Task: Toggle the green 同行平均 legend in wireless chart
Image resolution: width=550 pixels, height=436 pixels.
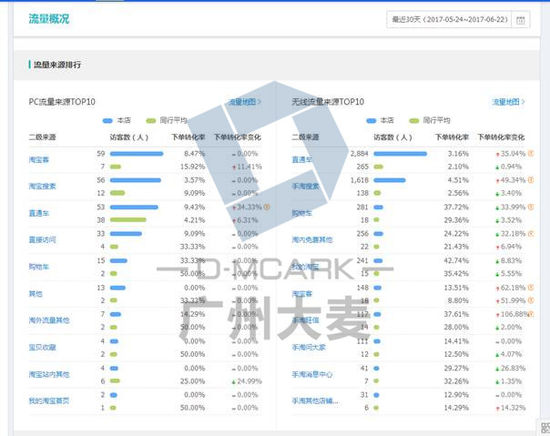Action: 430,121
